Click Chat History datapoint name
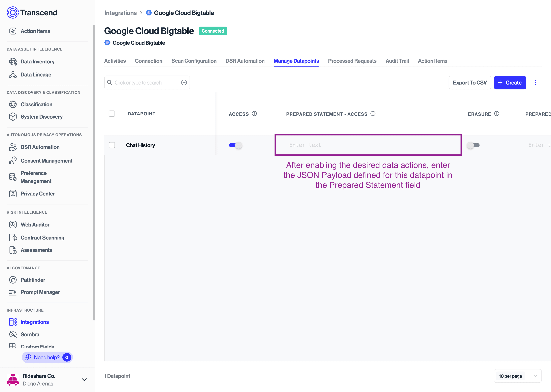The height and width of the screenshot is (392, 551). point(140,145)
